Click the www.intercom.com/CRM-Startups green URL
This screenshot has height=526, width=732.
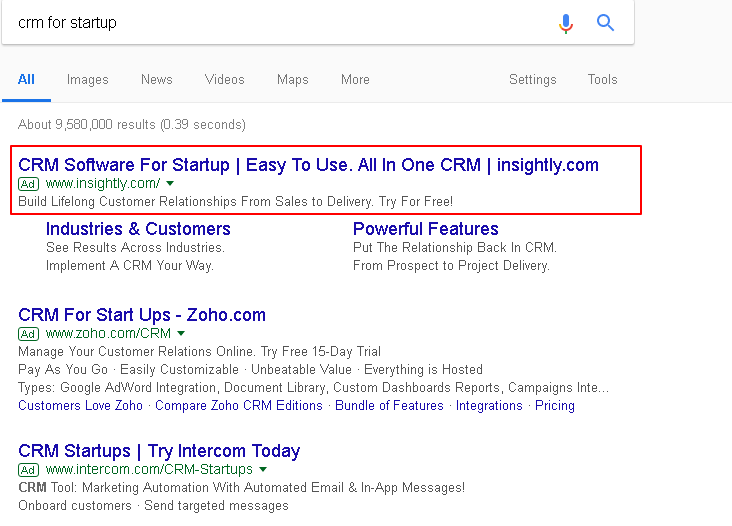click(x=149, y=469)
